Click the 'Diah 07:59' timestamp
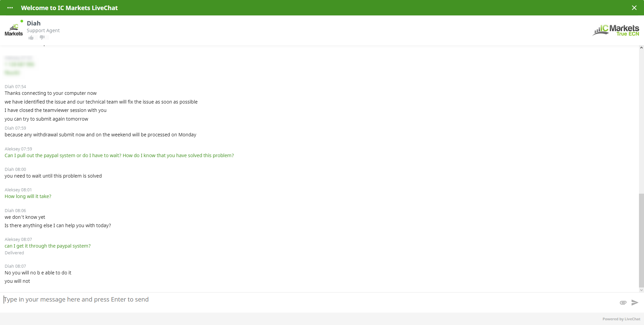 (x=15, y=128)
